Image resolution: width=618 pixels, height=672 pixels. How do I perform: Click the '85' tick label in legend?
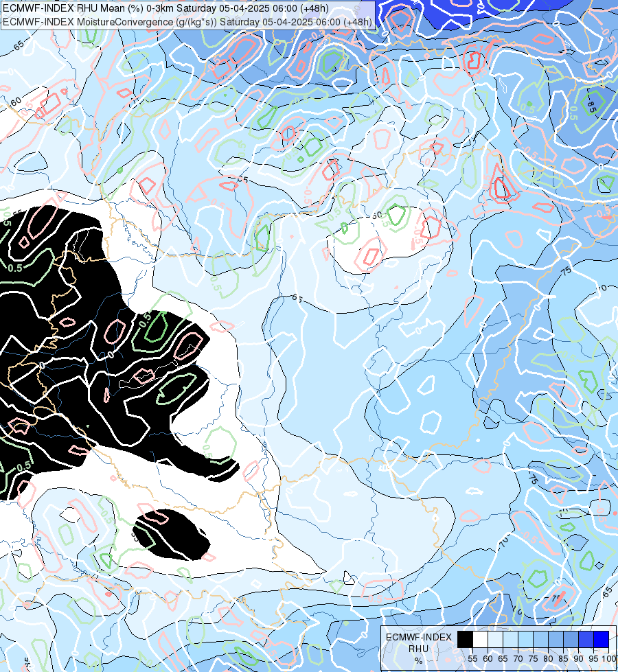pyautogui.click(x=563, y=659)
